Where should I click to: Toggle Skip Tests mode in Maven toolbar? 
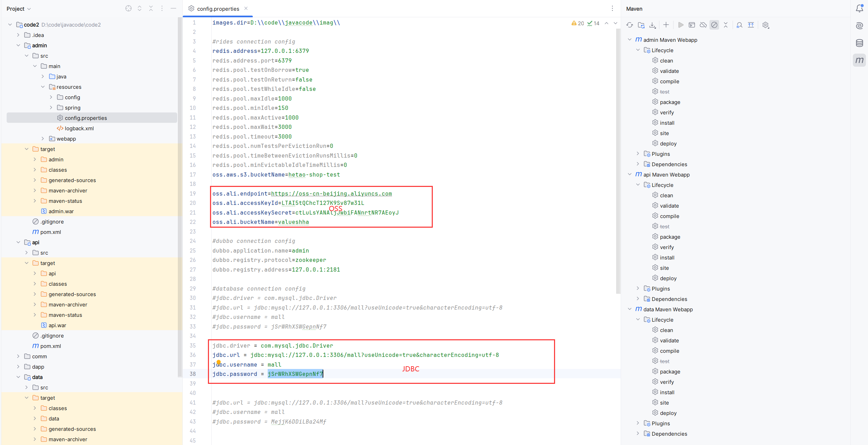pos(714,25)
